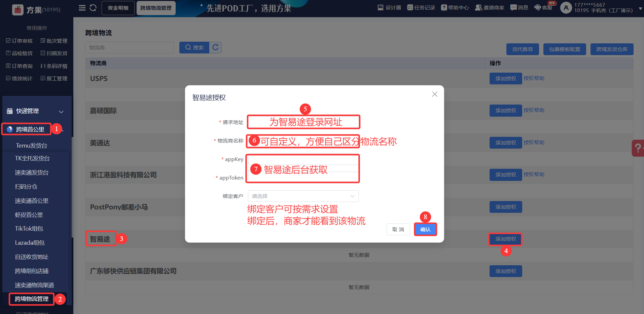Click the user avatar icon
This screenshot has width=644, height=314.
[566, 8]
